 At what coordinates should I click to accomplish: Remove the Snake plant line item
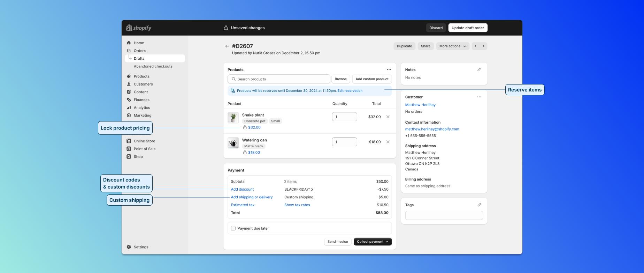(x=388, y=117)
